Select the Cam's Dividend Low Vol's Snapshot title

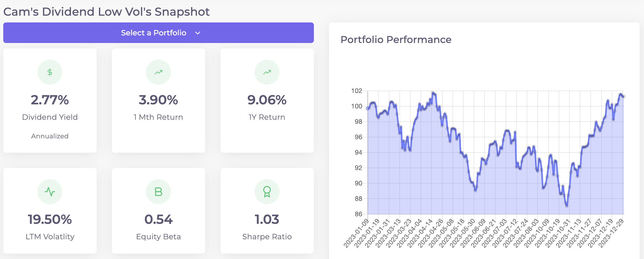coord(106,11)
